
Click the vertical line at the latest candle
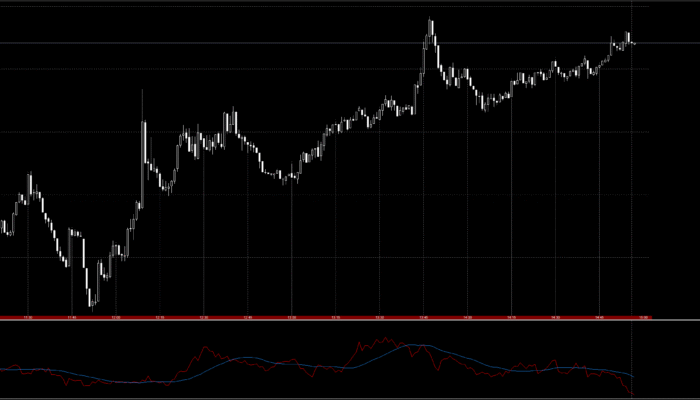633,200
